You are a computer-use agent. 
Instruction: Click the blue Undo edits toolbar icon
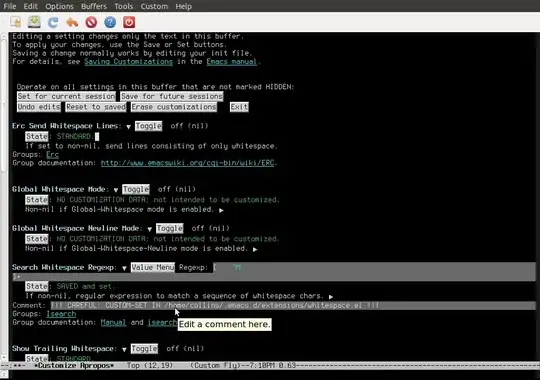(53, 22)
